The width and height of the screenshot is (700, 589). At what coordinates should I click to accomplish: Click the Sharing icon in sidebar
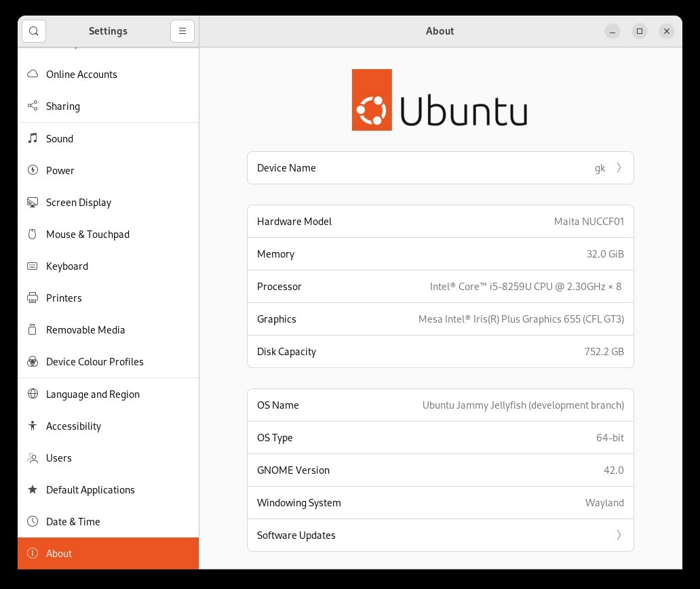pyautogui.click(x=33, y=106)
